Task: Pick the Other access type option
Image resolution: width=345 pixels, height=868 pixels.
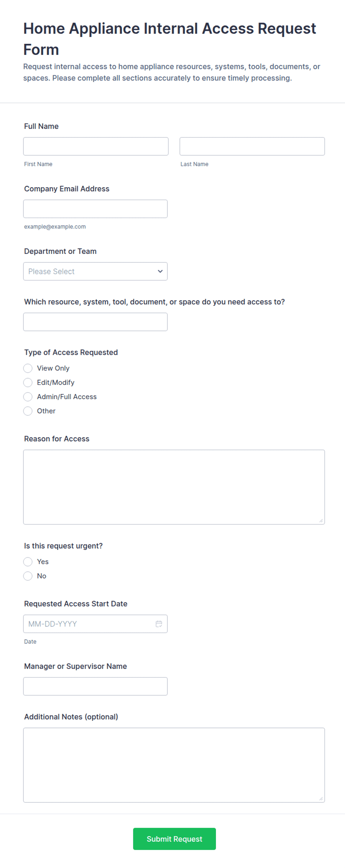Action: coord(28,411)
